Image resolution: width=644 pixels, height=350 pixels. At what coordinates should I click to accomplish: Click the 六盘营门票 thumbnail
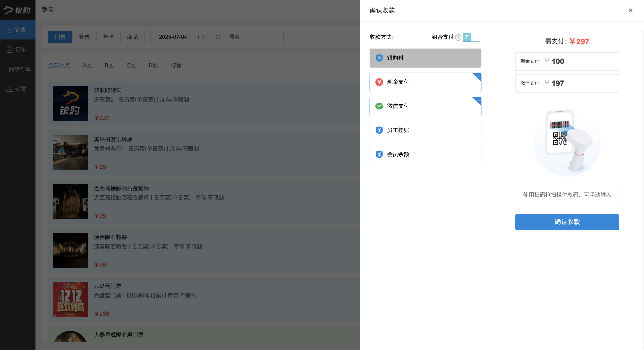click(x=70, y=299)
